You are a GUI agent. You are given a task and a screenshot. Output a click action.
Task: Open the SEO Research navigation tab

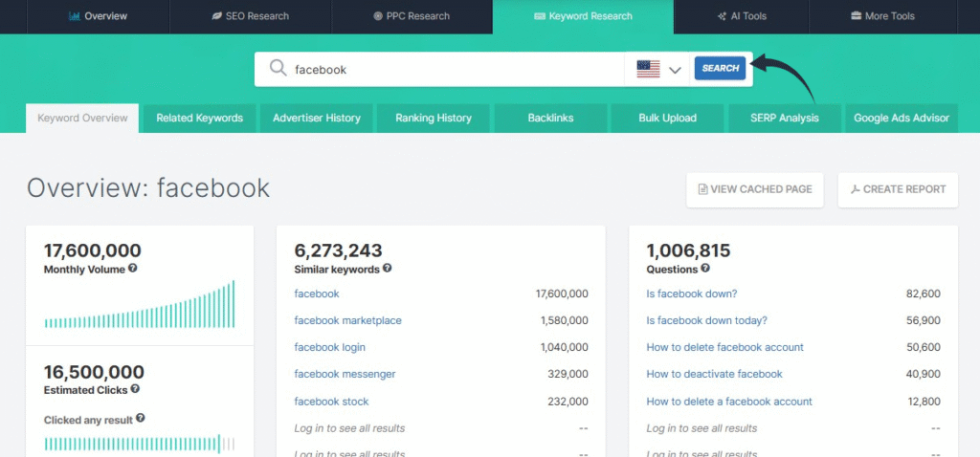tap(251, 16)
